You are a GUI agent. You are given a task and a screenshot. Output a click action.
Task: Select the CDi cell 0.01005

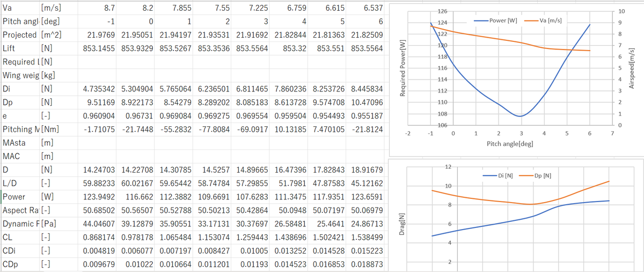pos(251,251)
